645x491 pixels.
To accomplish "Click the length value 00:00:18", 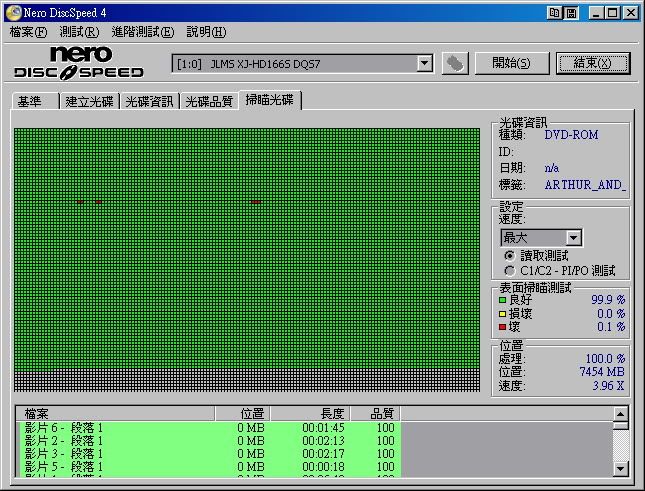I will coord(323,467).
